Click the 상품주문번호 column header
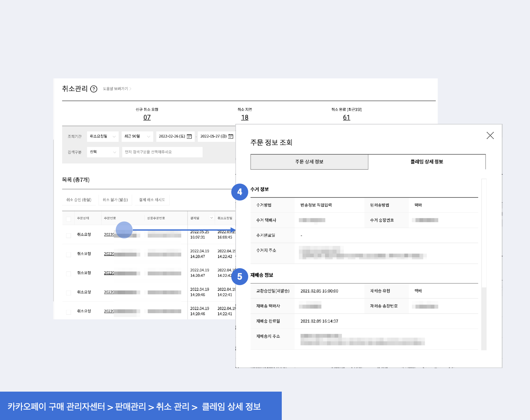The width and height of the screenshot is (530, 420). tap(156, 218)
